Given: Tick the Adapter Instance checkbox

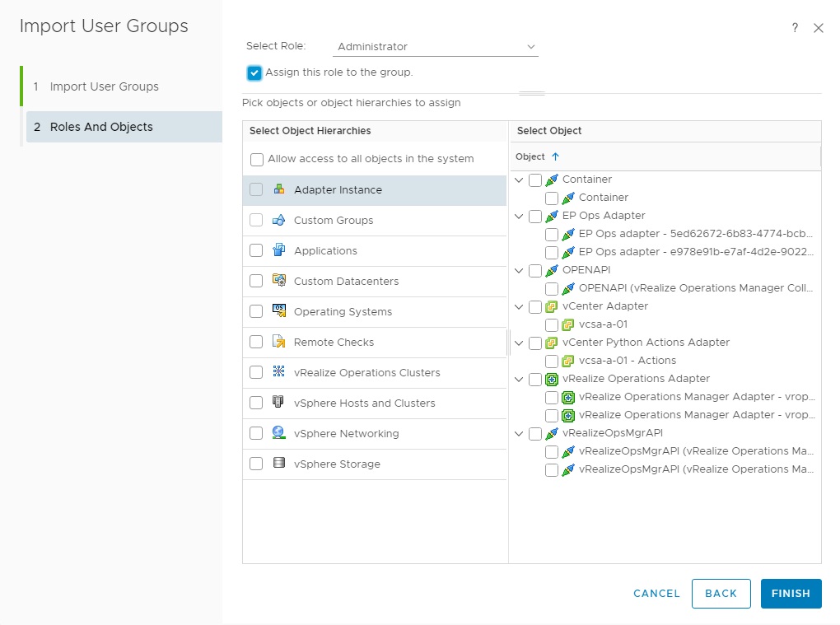Looking at the screenshot, I should pyautogui.click(x=256, y=189).
